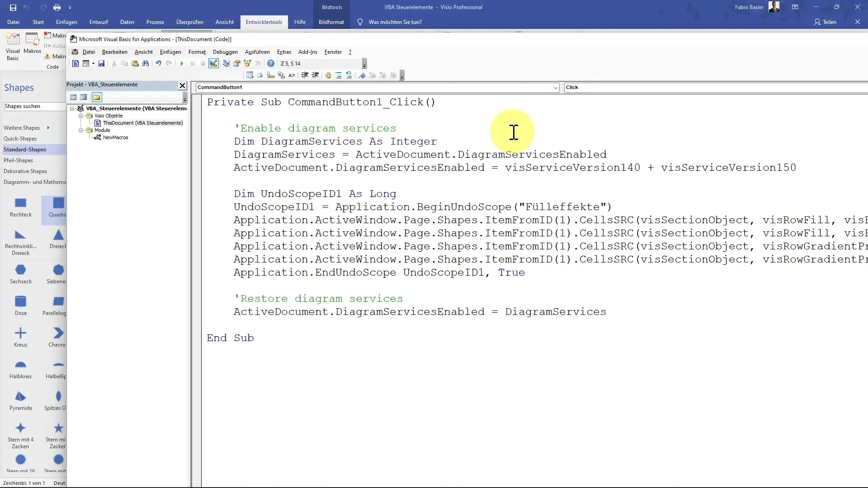Click the Insert UserForm toolbar icon

click(x=85, y=63)
